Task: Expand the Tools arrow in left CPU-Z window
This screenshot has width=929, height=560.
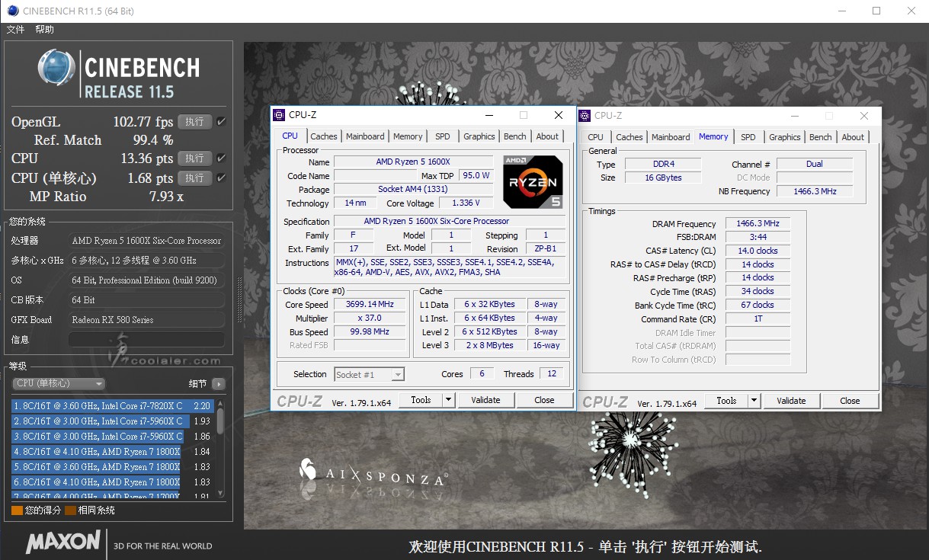Action: [x=448, y=400]
